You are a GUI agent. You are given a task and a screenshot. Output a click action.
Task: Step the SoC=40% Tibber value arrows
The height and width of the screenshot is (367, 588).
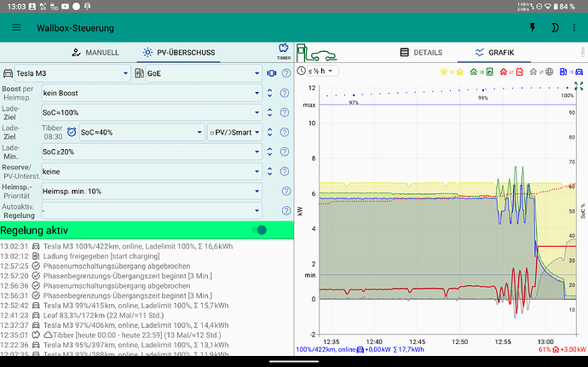click(x=269, y=132)
